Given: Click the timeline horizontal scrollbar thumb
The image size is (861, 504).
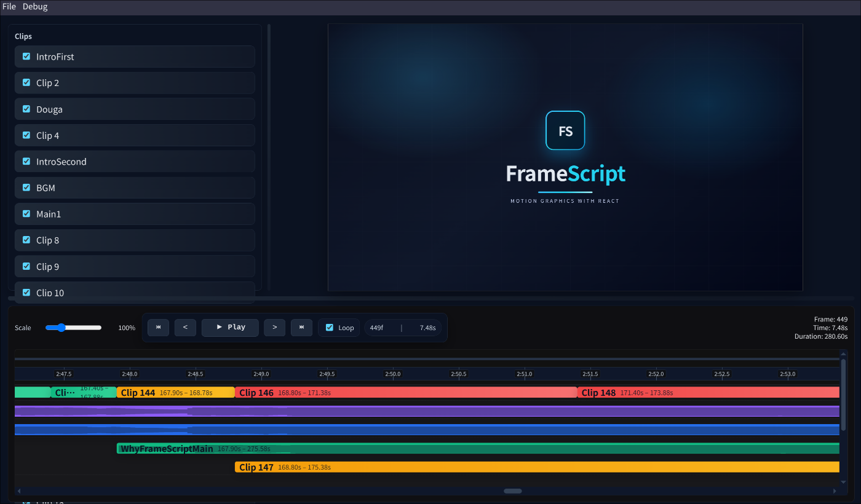Looking at the screenshot, I should 513,491.
